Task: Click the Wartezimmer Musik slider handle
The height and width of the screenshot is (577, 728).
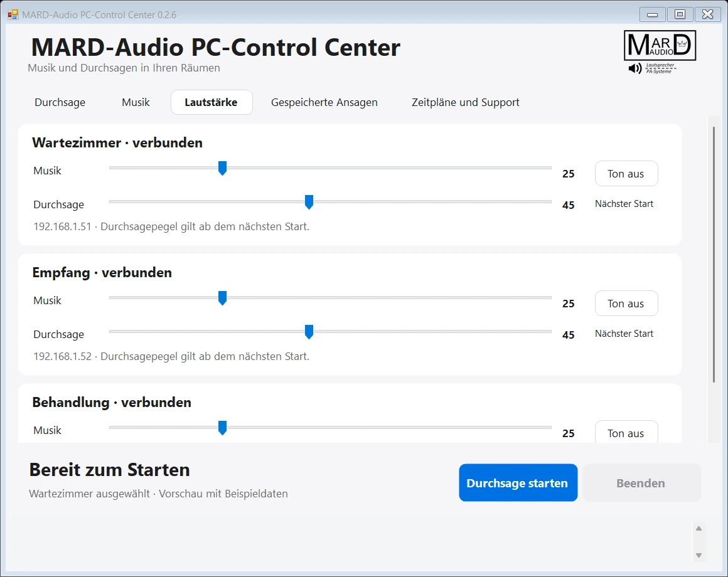Action: 222,168
